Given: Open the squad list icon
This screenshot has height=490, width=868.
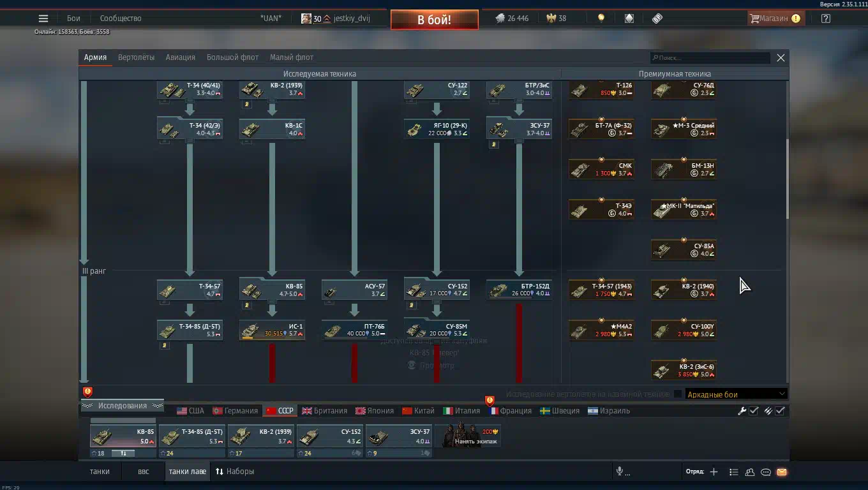Looking at the screenshot, I should 734,472.
